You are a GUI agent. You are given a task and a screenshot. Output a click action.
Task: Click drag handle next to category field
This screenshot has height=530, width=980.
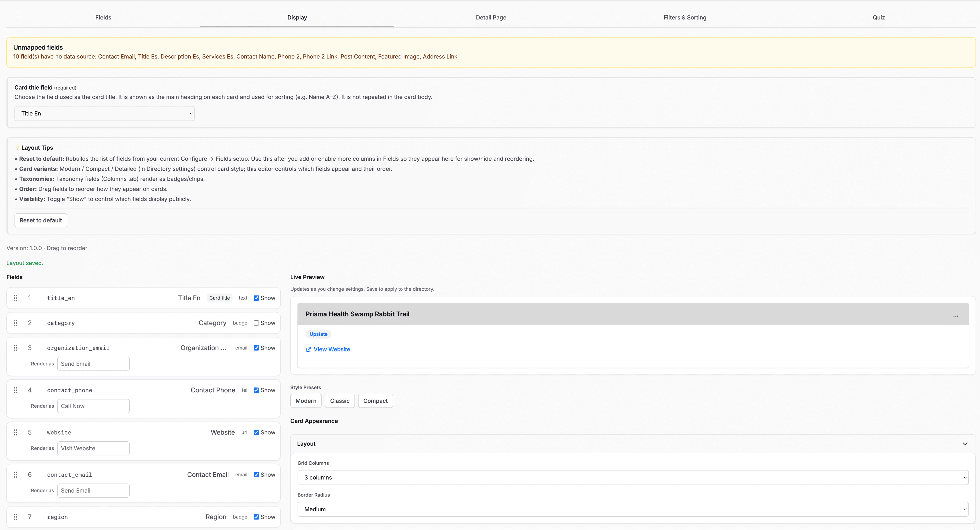[16, 323]
